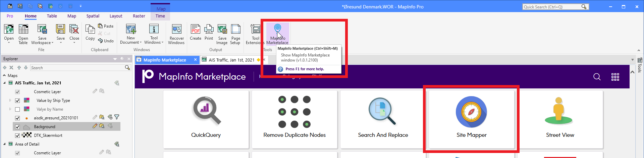Viewport: 644px width, 158px height.
Task: Click the Marketplace search magnifier icon
Action: pos(597,77)
